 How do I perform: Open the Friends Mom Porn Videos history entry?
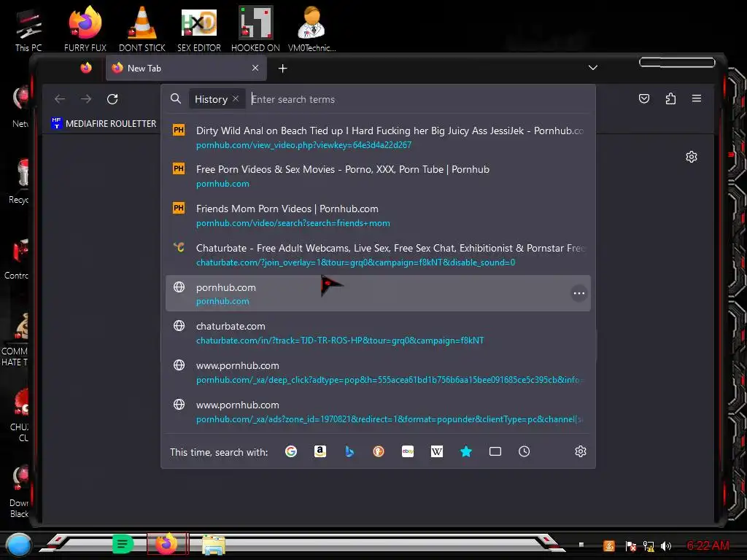pyautogui.click(x=378, y=215)
